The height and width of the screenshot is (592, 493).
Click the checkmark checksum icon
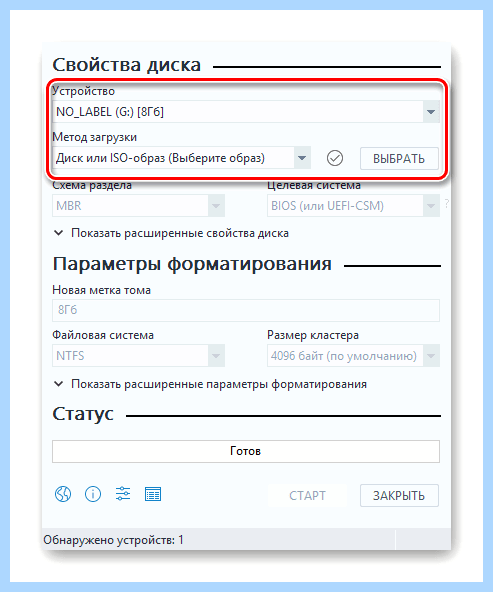tap(334, 158)
